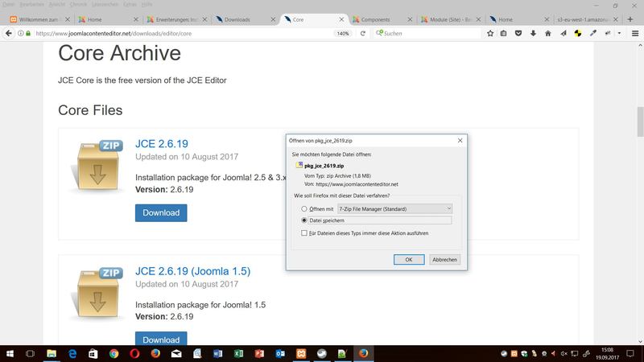Image resolution: width=644 pixels, height=362 pixels.
Task: Cancel the dialog with Abbrechen
Action: (444, 259)
